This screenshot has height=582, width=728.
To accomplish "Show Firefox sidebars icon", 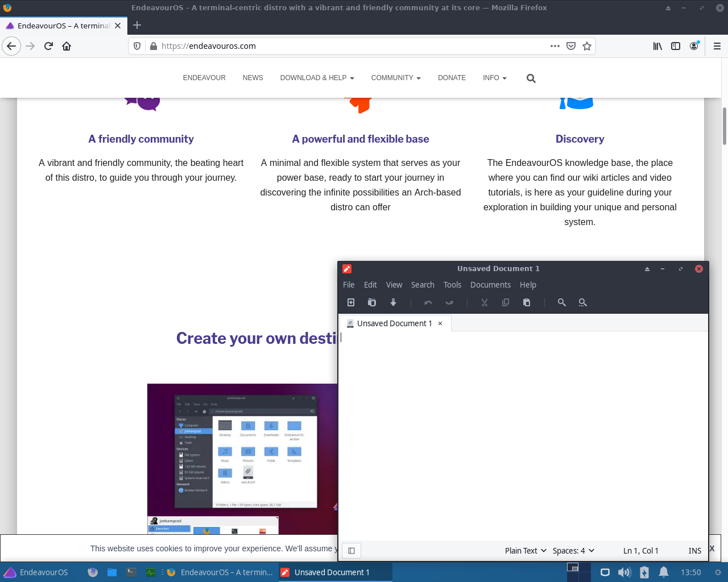I will pos(676,46).
